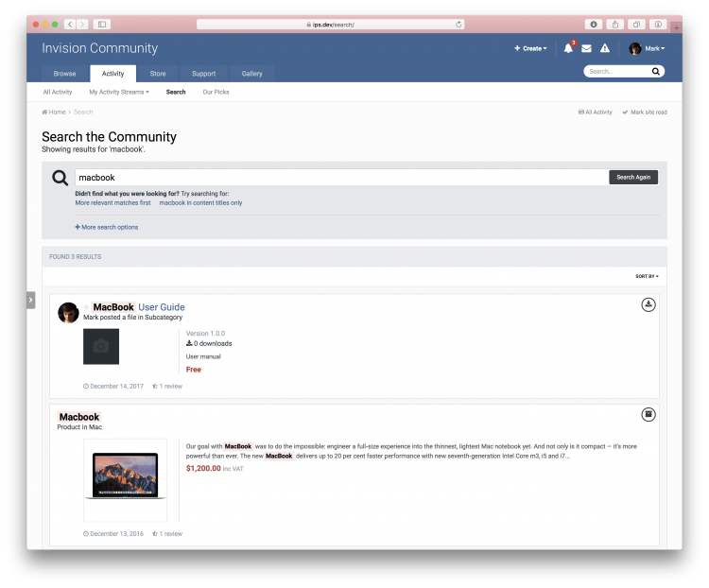Open the reports warning triangle icon
Image resolution: width=709 pixels, height=588 pixels.
(605, 48)
